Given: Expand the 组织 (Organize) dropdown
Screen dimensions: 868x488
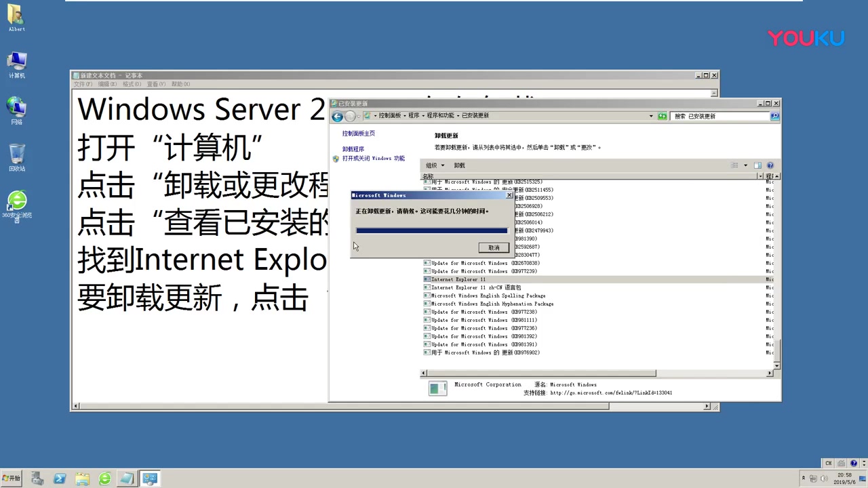Looking at the screenshot, I should point(435,165).
